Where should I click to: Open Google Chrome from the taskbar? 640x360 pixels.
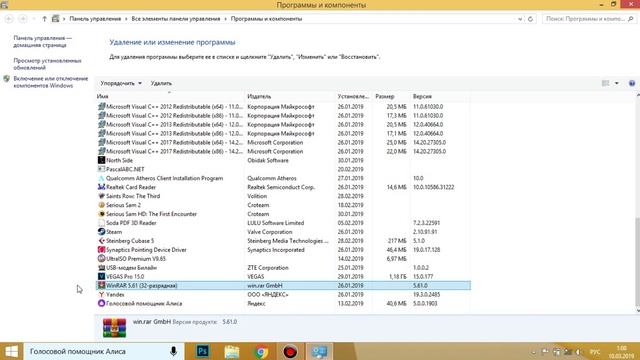pyautogui.click(x=261, y=351)
